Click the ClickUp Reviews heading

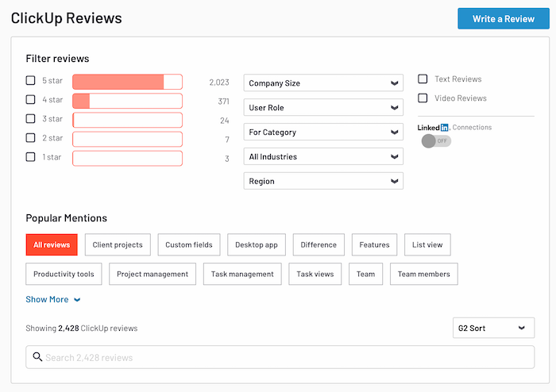(66, 18)
